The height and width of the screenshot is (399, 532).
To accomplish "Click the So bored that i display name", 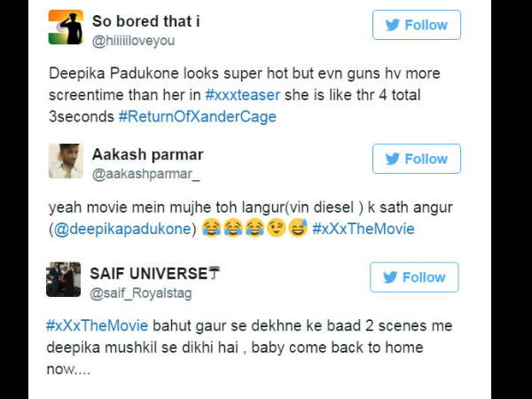I will click(146, 21).
